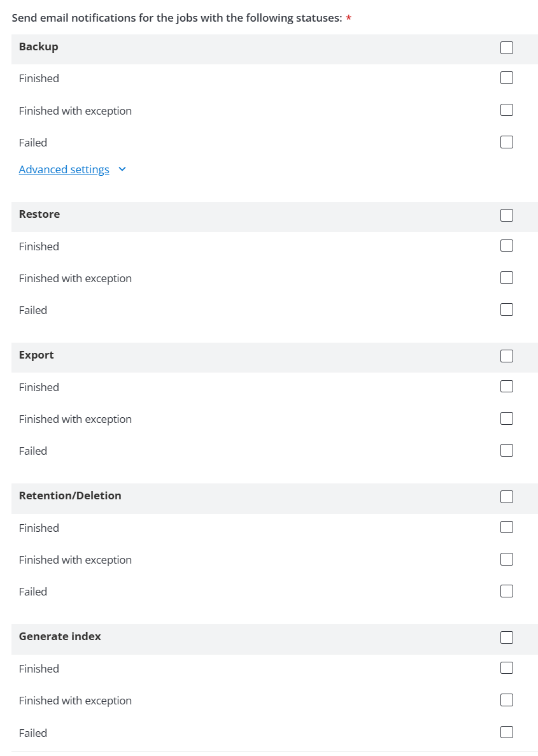Enable notifications for Backup Finished status
This screenshot has height=756, width=538.
506,78
